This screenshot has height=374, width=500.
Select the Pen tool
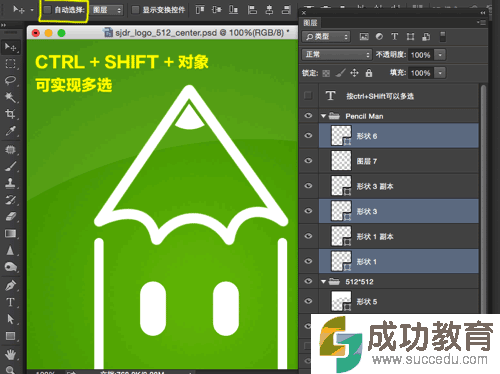tap(10, 285)
